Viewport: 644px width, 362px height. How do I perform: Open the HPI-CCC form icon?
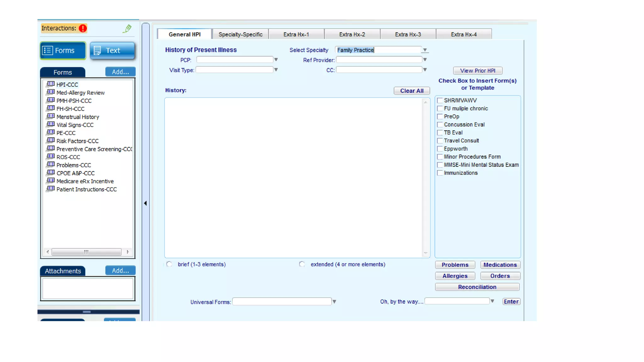click(x=50, y=84)
